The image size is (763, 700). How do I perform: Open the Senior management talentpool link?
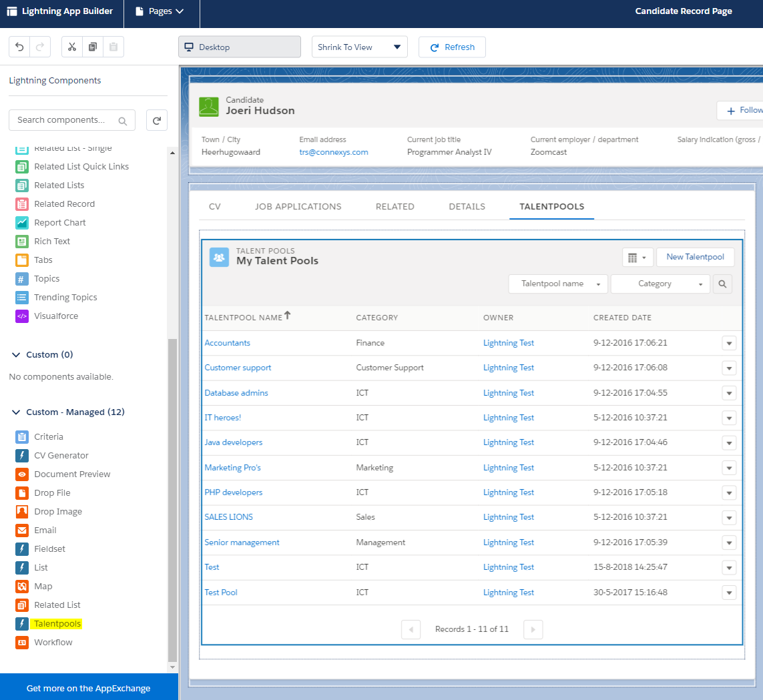click(242, 543)
